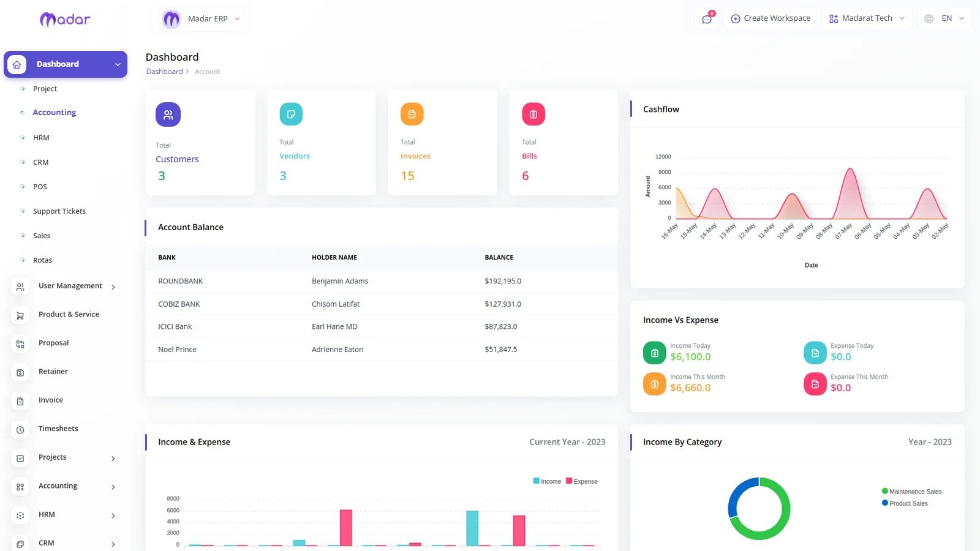The image size is (980, 551).
Task: Open the Project dashboard submenu item
Action: tap(45, 89)
